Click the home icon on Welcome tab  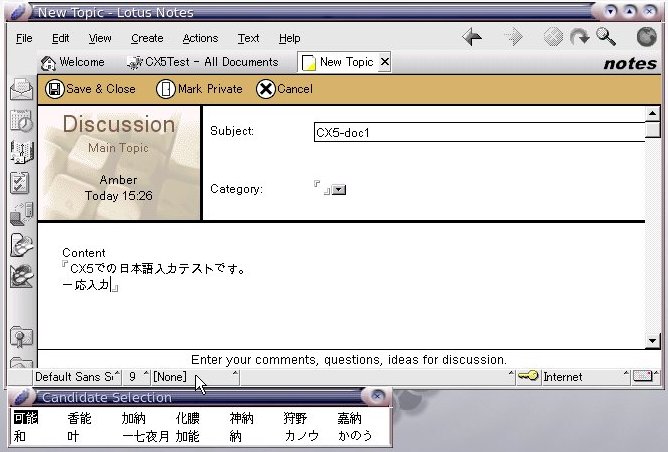pyautogui.click(x=48, y=63)
